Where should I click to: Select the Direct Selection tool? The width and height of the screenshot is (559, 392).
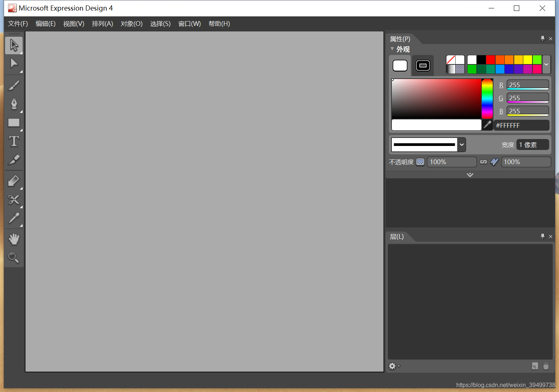(14, 64)
